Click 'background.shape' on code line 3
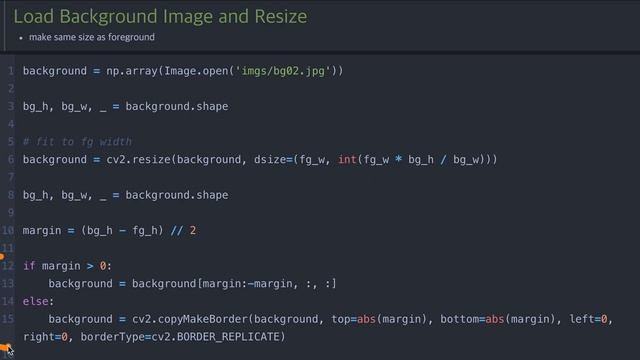The height and width of the screenshot is (360, 640). (x=177, y=107)
